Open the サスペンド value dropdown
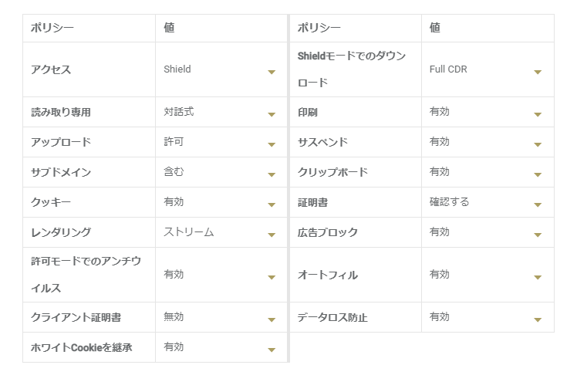The width and height of the screenshot is (577, 392). click(538, 144)
